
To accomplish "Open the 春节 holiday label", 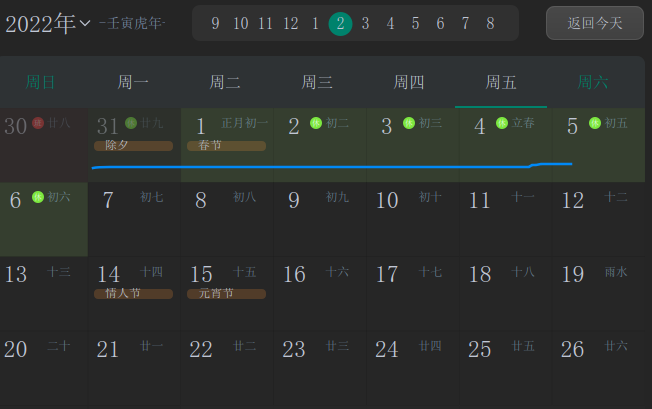I will pos(226,146).
